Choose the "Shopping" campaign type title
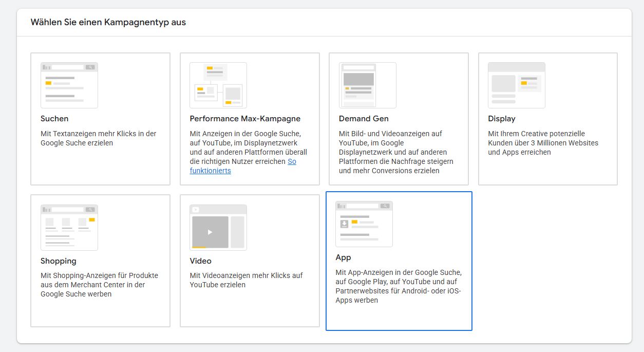This screenshot has height=352, width=644. [59, 261]
